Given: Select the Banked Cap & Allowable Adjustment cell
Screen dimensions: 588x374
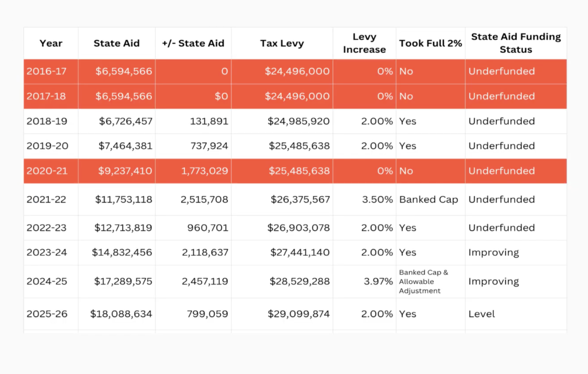Looking at the screenshot, I should point(423,282).
